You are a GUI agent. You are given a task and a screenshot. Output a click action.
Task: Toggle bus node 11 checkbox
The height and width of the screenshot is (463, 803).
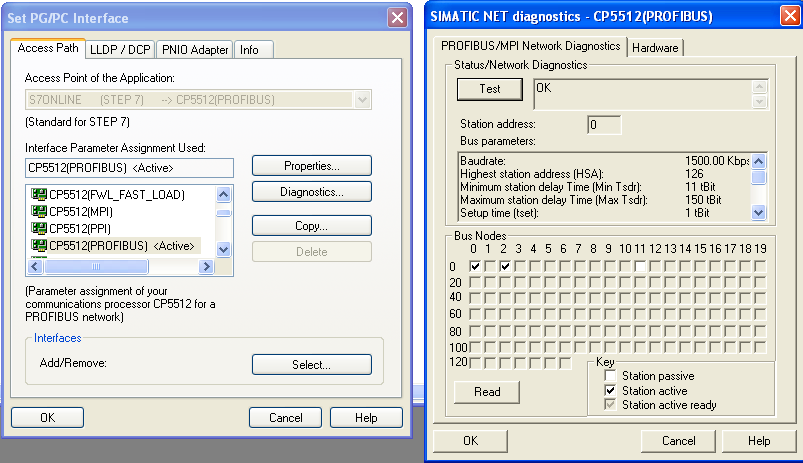point(640,266)
